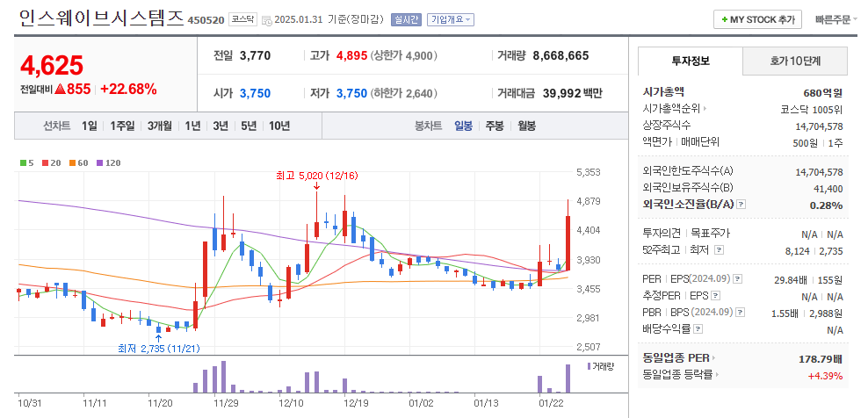Select the 3년 line chart period
The height and width of the screenshot is (418, 868).
click(x=221, y=126)
